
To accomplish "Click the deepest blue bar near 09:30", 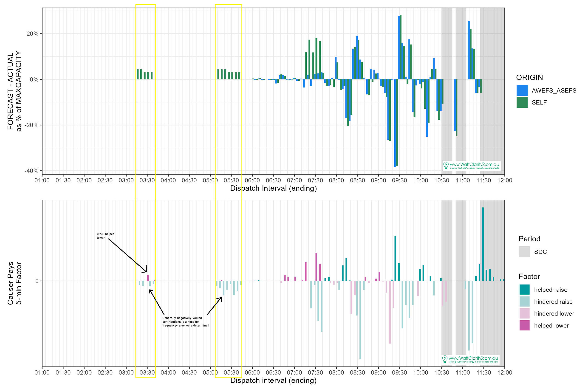I will click(395, 123).
